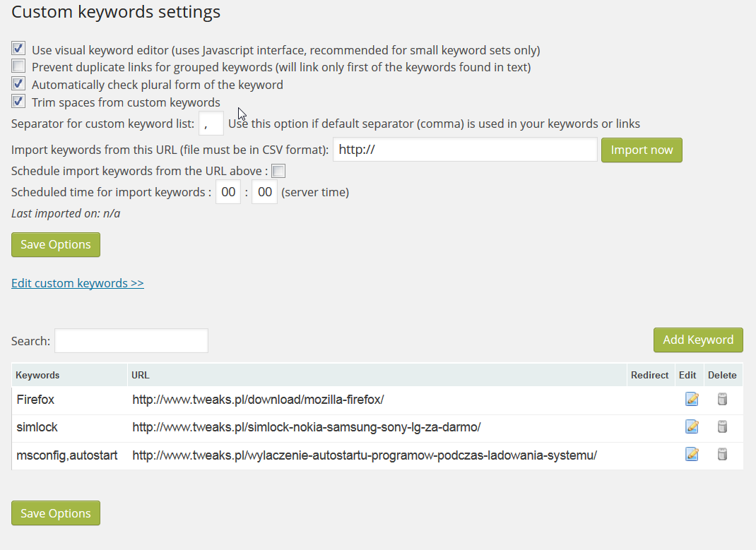Click the bottom Save Options button
Screen dimensions: 756x550
click(55, 513)
